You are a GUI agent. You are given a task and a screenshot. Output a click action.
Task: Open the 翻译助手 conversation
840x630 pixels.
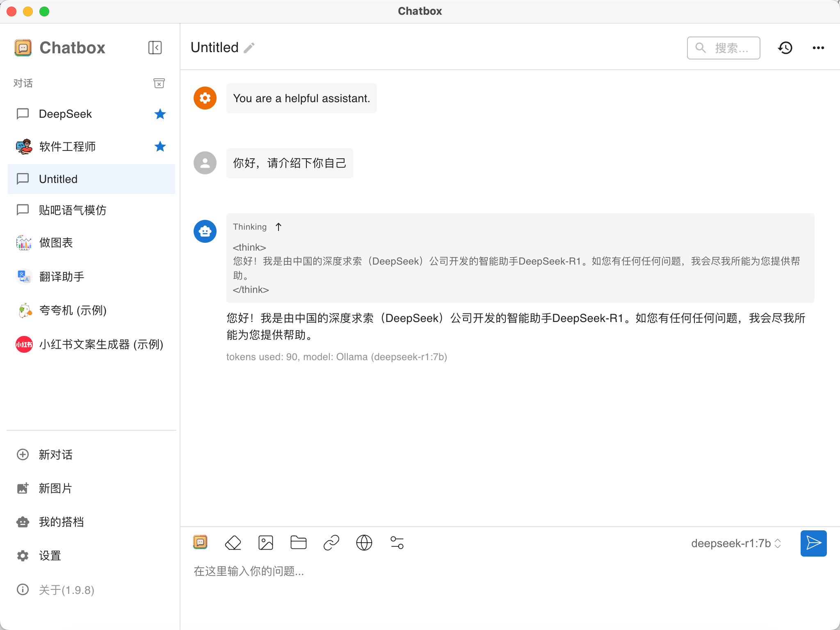pos(91,276)
